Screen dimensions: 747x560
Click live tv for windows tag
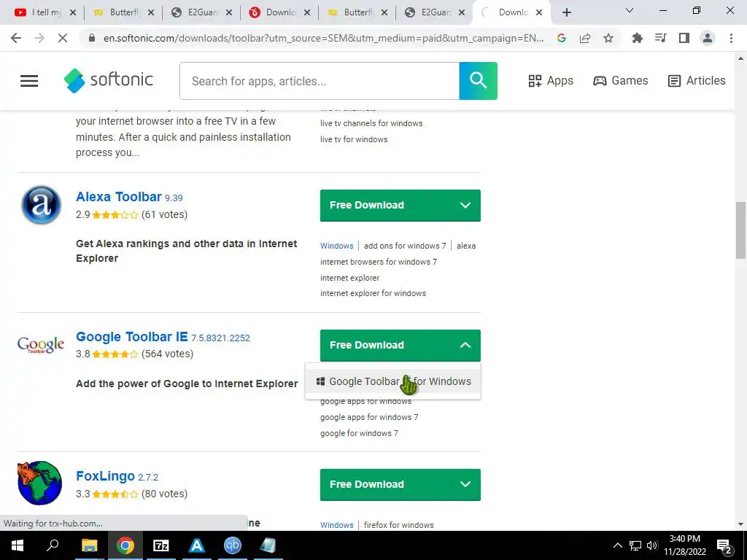tap(354, 139)
